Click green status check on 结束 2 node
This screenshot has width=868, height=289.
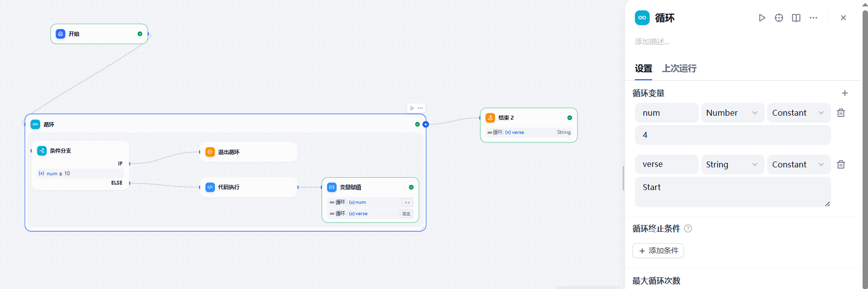pos(569,118)
